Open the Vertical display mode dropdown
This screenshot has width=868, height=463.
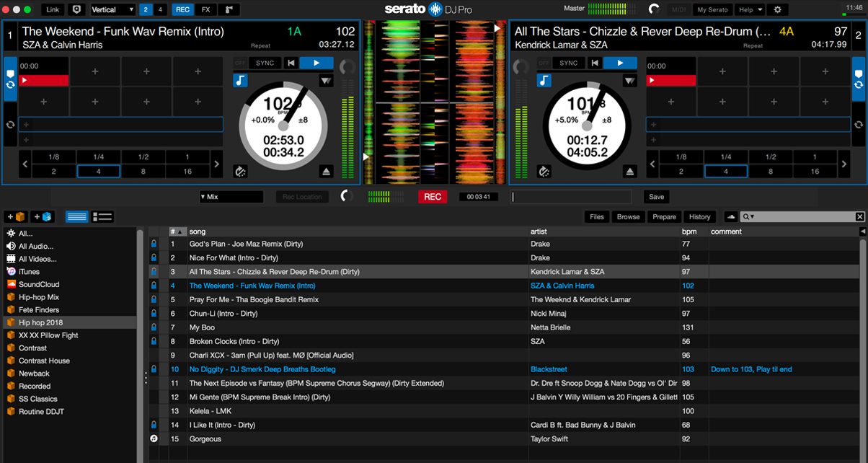pos(112,9)
